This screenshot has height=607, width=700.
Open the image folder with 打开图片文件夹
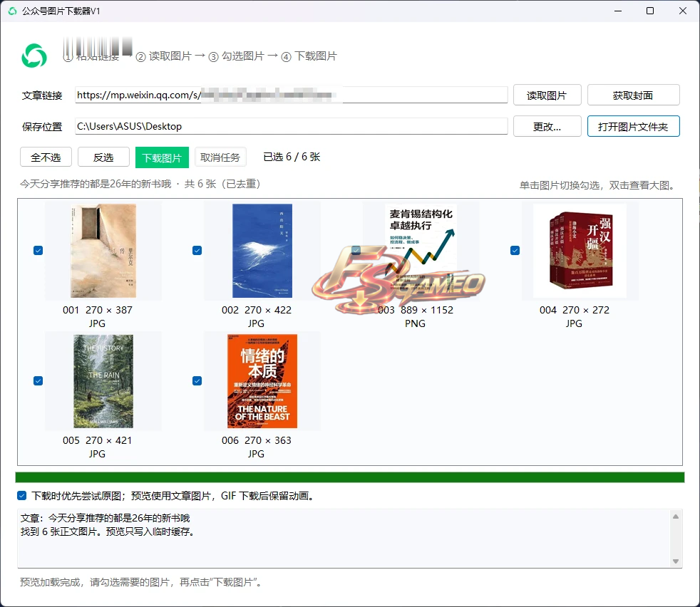(x=633, y=126)
